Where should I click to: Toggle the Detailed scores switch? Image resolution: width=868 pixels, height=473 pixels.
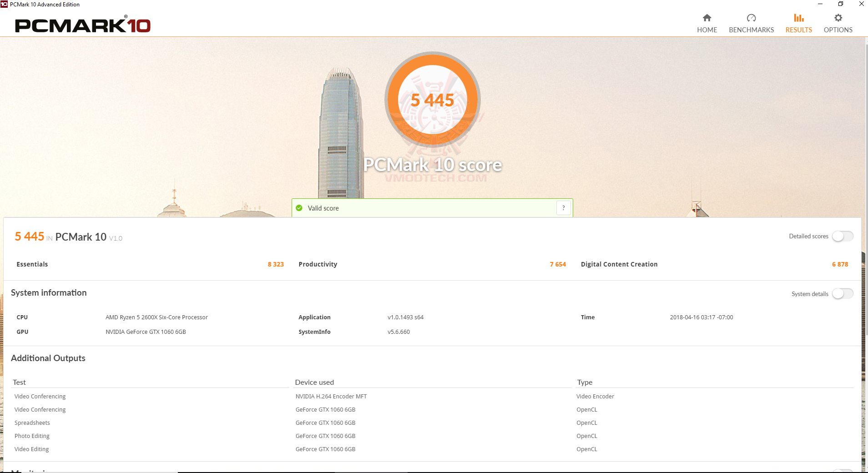pos(843,236)
